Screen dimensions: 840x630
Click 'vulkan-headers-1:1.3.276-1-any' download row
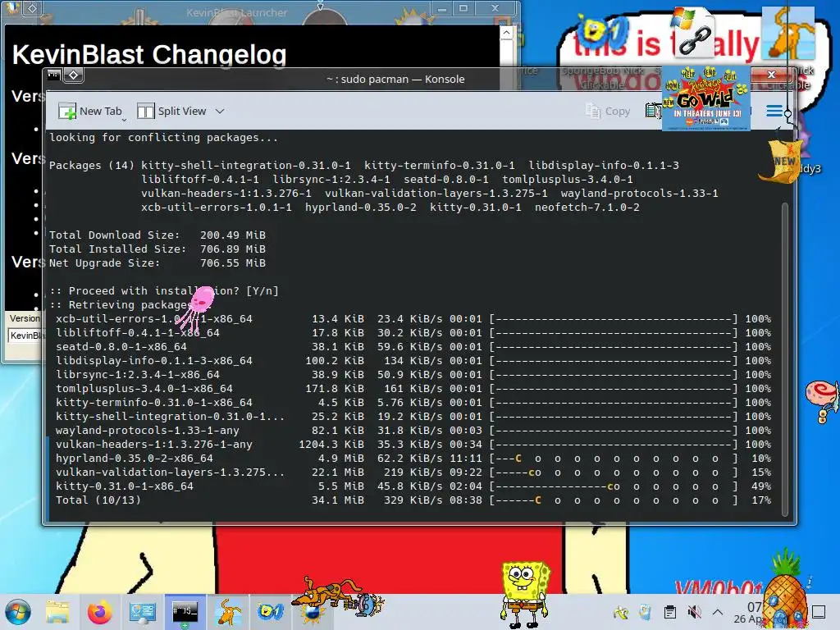413,444
